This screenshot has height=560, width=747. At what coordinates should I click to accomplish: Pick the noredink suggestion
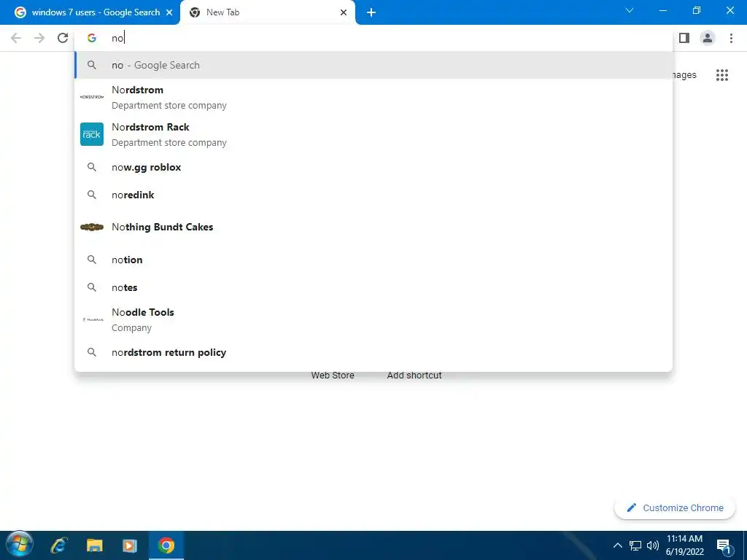click(373, 195)
